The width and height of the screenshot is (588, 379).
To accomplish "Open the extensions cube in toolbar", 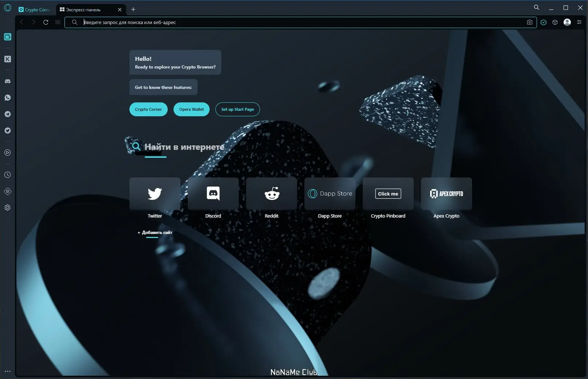I will pyautogui.click(x=555, y=22).
